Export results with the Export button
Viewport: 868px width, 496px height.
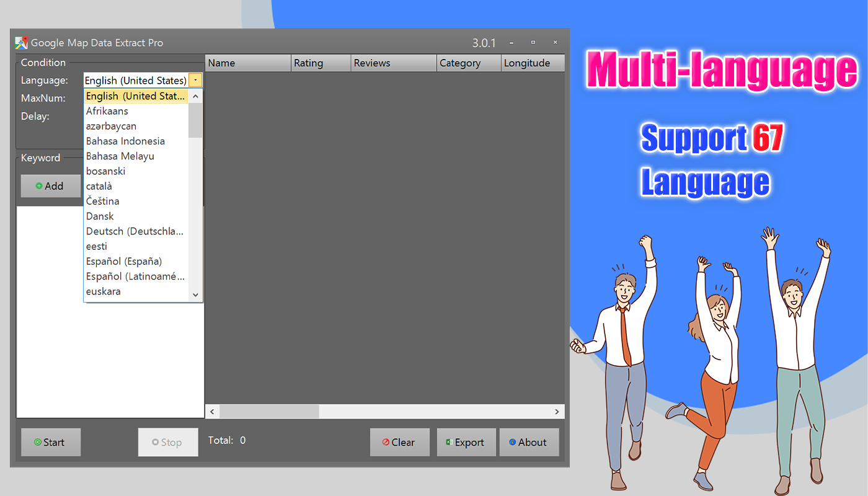466,442
